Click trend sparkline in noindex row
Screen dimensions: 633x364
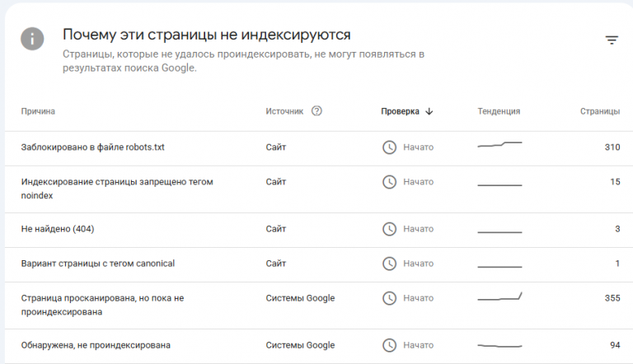[x=499, y=185]
